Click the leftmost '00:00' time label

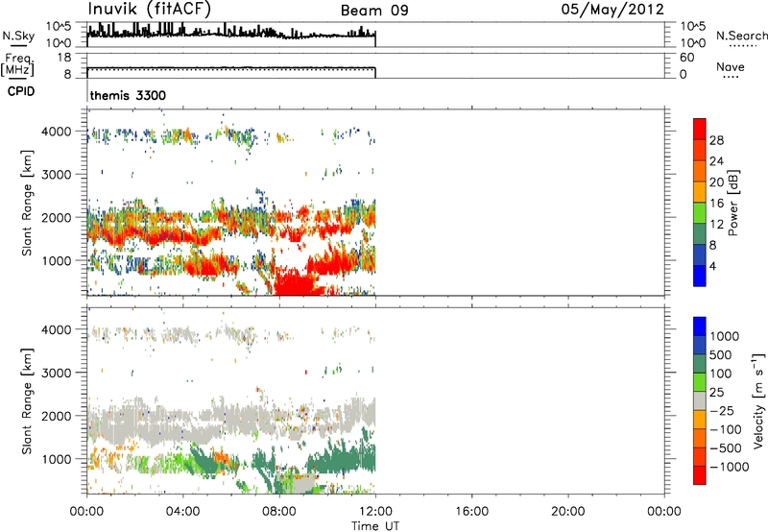click(x=86, y=512)
